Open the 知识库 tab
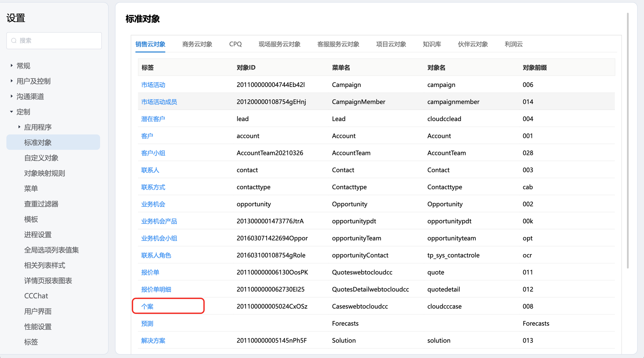This screenshot has width=644, height=358. click(x=432, y=44)
